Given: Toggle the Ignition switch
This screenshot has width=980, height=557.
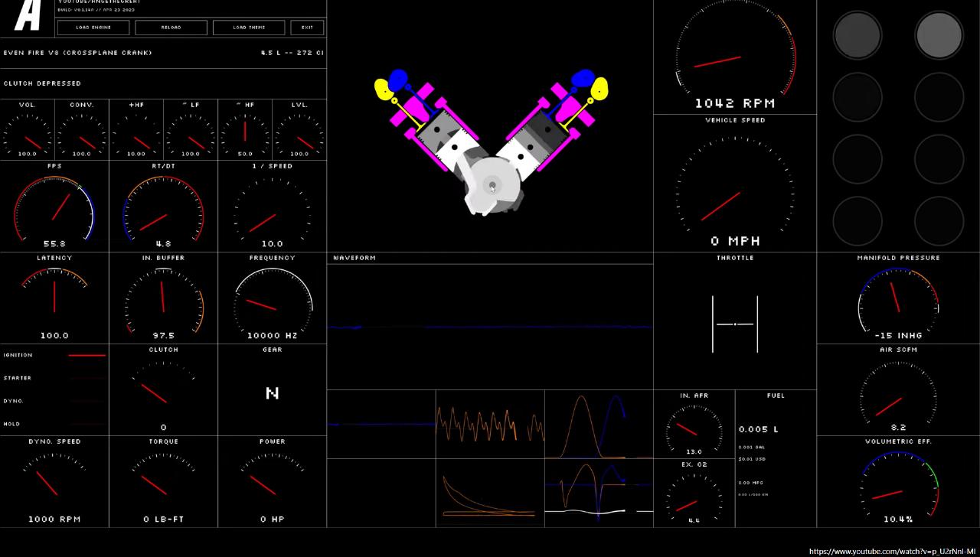Looking at the screenshot, I should pos(54,355).
